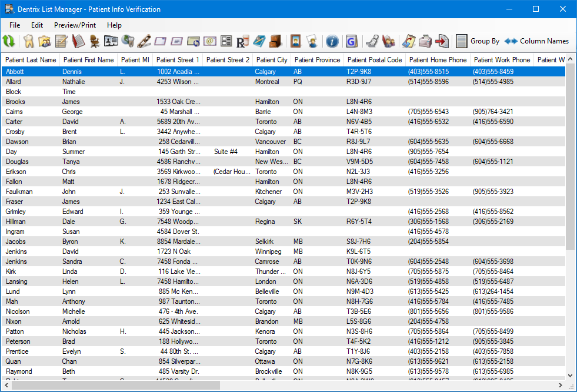Click the office chair icon
This screenshot has width=577, height=392.
click(x=95, y=41)
